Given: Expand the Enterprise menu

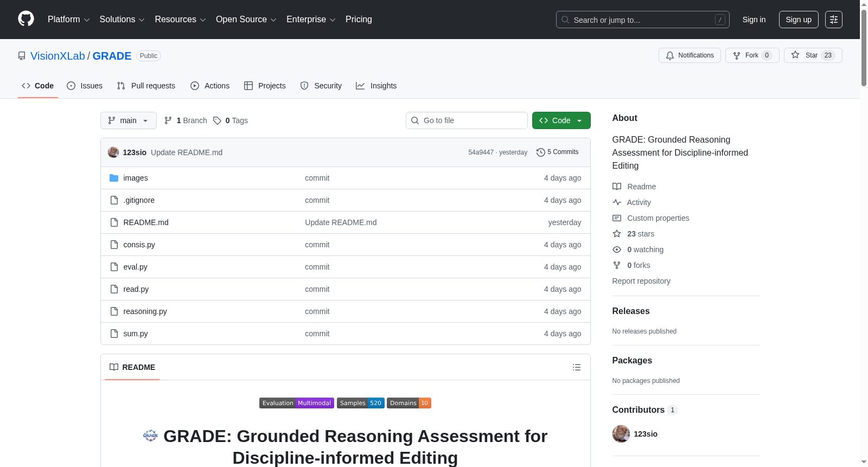Looking at the screenshot, I should tap(311, 20).
